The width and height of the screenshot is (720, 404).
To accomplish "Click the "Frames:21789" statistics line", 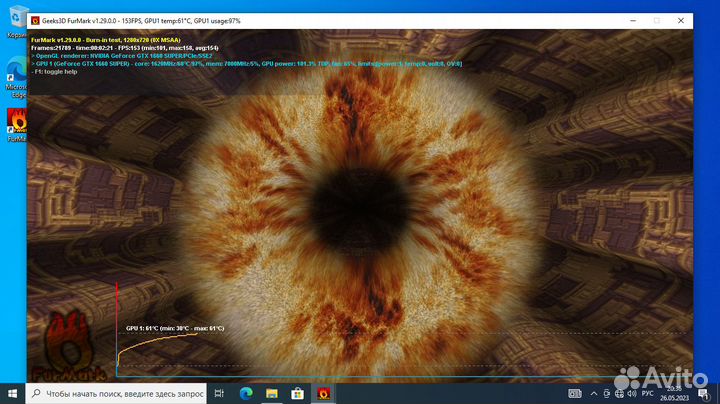I will (124, 48).
